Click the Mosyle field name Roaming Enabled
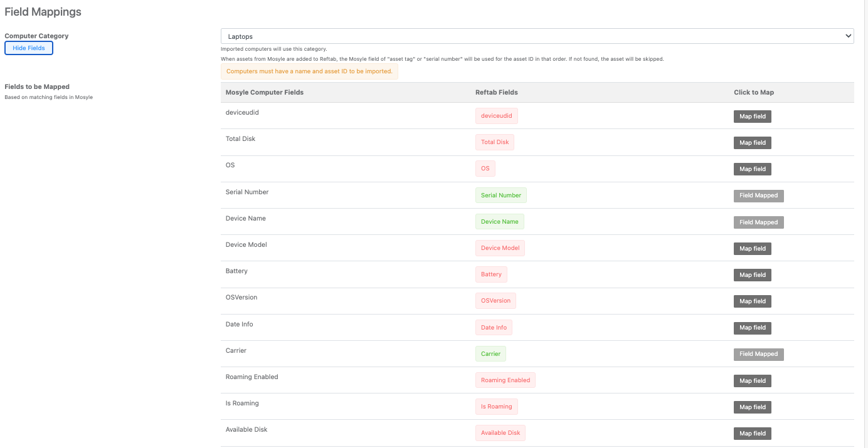 click(x=252, y=377)
